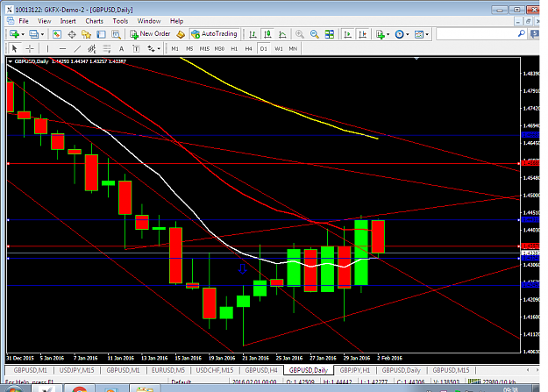Switch chart to candlesticks style
This screenshot has width=548, height=392.
(x=267, y=34)
